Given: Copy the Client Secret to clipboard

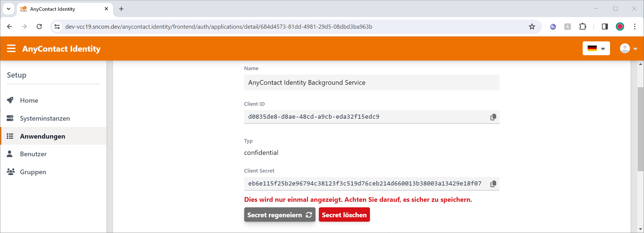Looking at the screenshot, I should [x=493, y=184].
